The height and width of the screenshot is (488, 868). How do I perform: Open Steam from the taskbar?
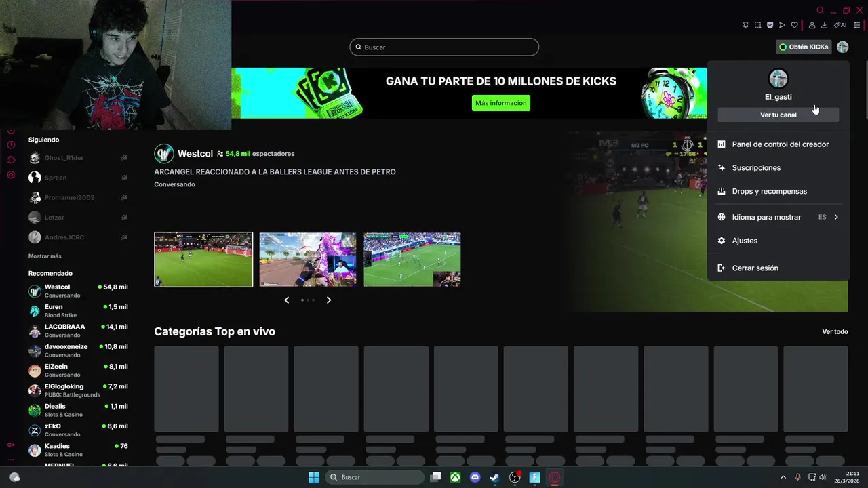[494, 477]
